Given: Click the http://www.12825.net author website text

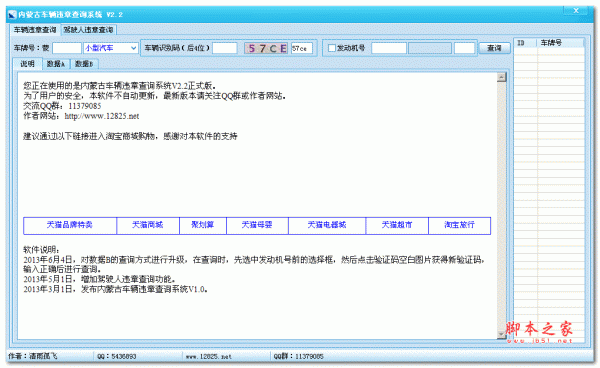Looking at the screenshot, I should (102, 116).
